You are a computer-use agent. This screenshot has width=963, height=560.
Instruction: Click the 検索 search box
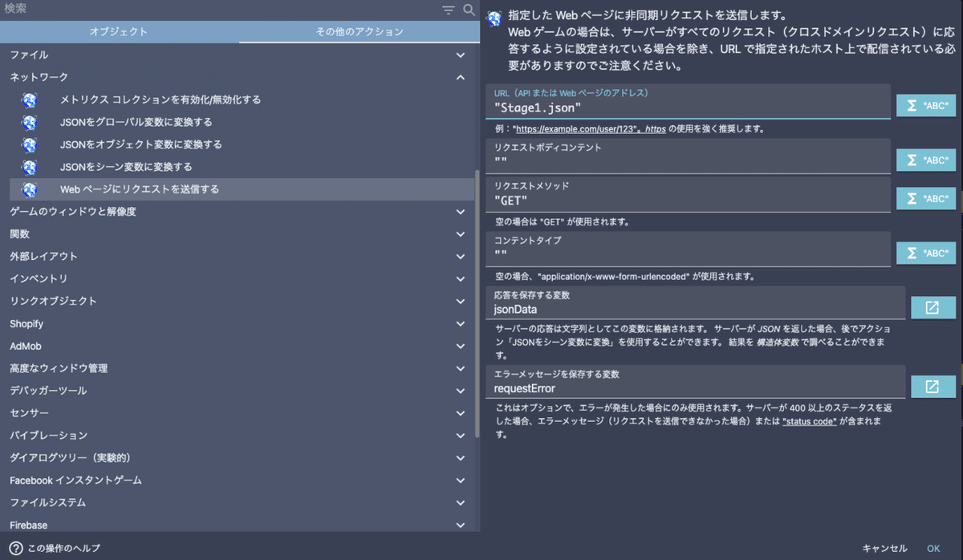[x=218, y=10]
